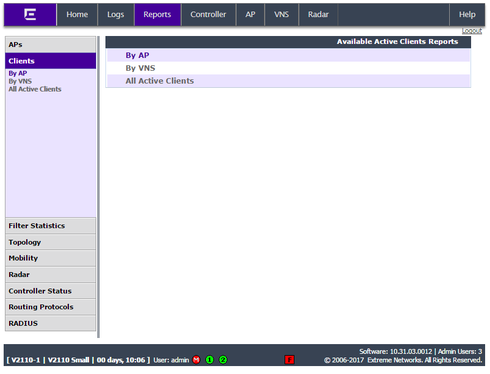Click the User: admin status text
The height and width of the screenshot is (374, 490).
point(171,360)
